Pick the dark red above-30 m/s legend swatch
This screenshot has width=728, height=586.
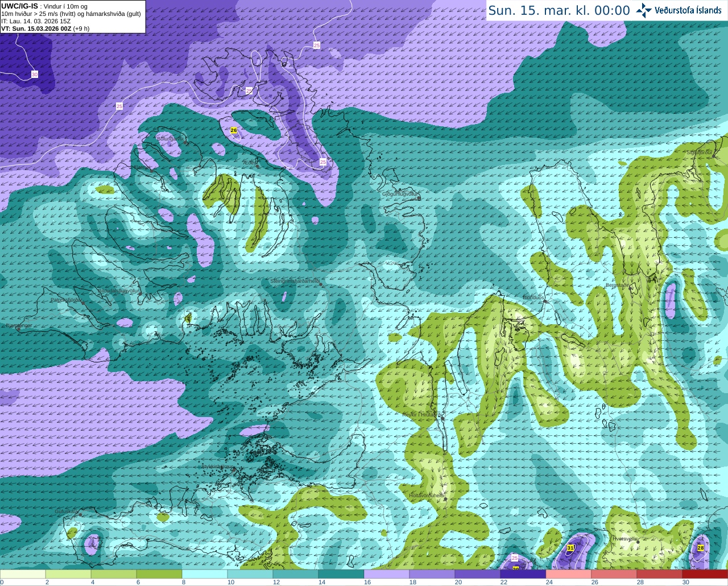(705, 574)
